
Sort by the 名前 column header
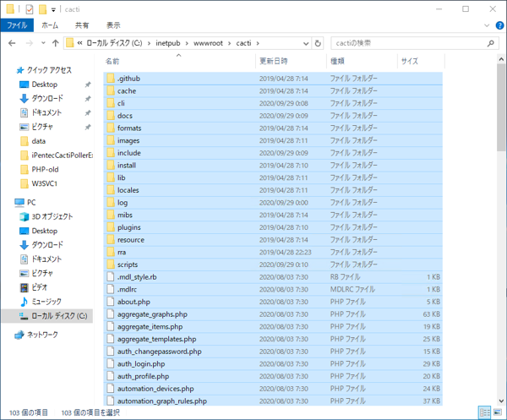(179, 61)
